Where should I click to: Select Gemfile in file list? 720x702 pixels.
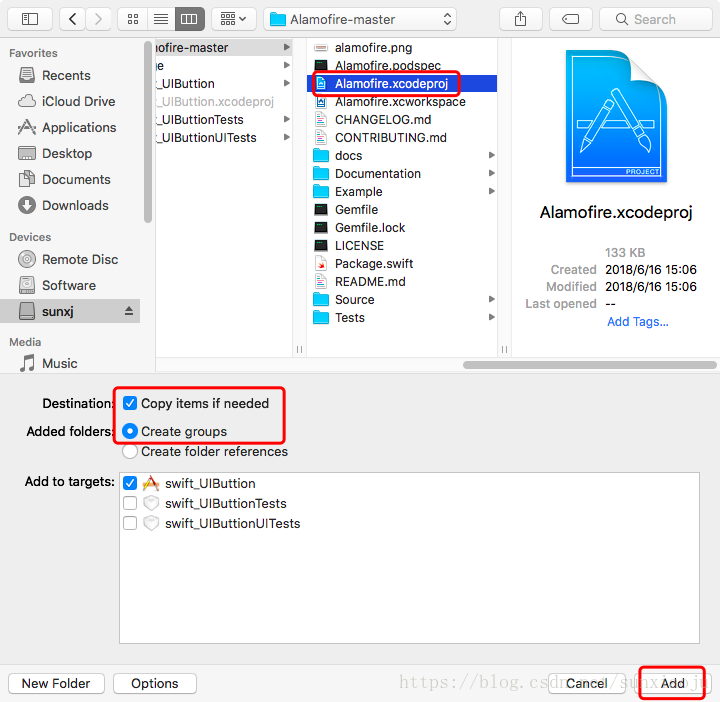(x=402, y=210)
